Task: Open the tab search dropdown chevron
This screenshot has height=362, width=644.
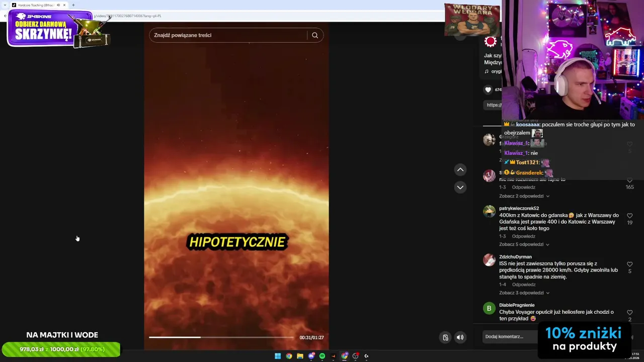Action: tap(4, 5)
